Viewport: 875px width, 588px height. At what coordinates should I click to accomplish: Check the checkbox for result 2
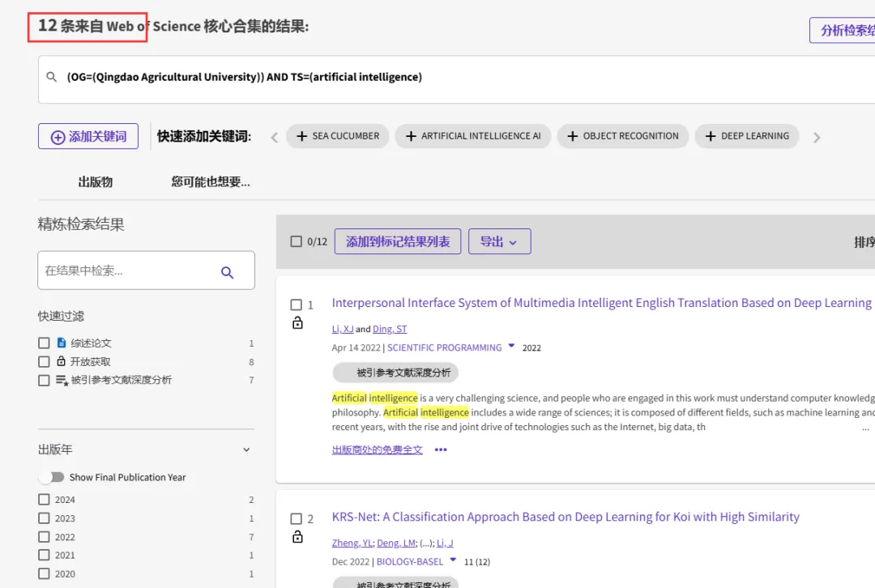coord(297,519)
